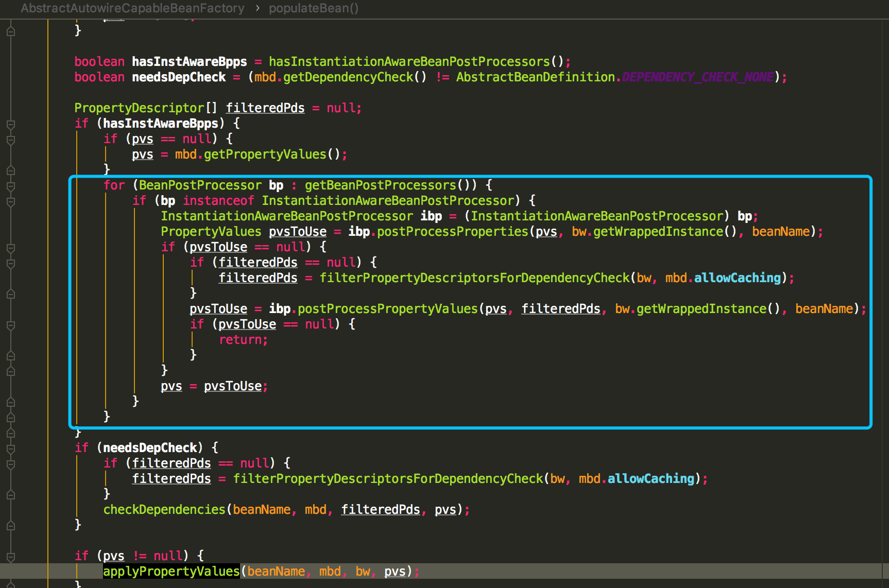Collapse the 'if (hasInstAwareBpps) {' block via gutter marker
Screen dimensions: 889x588
click(x=11, y=124)
